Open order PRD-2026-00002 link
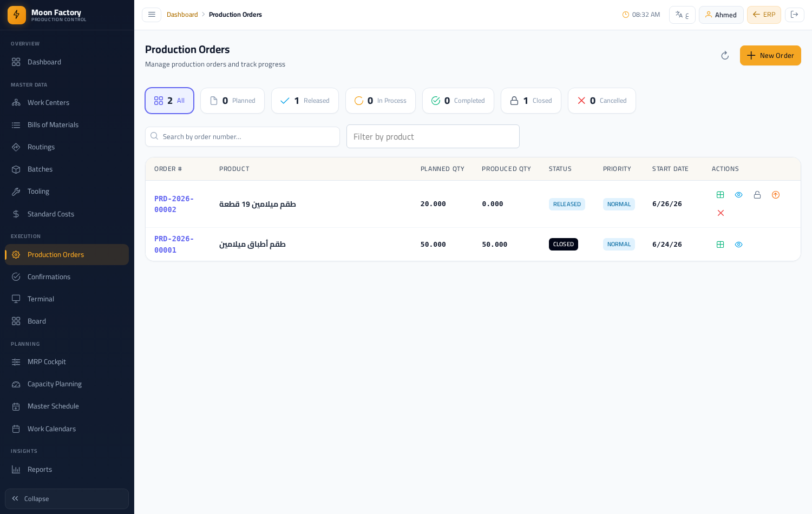 coord(174,204)
